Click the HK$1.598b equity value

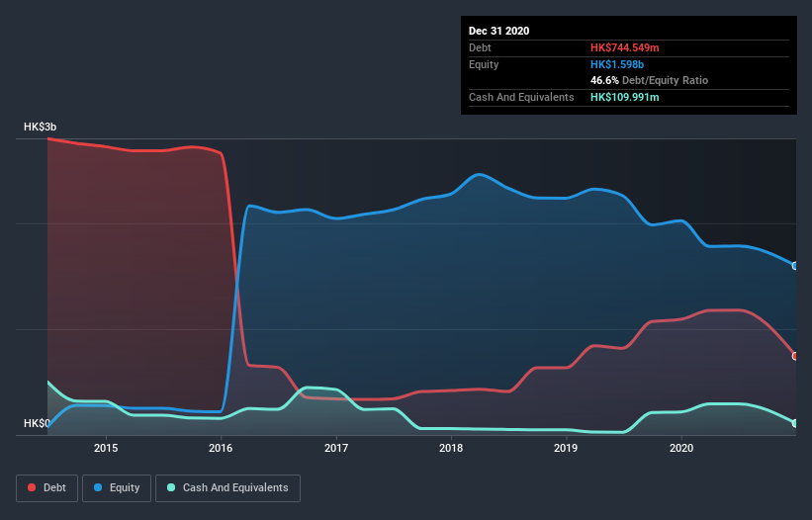click(x=617, y=64)
